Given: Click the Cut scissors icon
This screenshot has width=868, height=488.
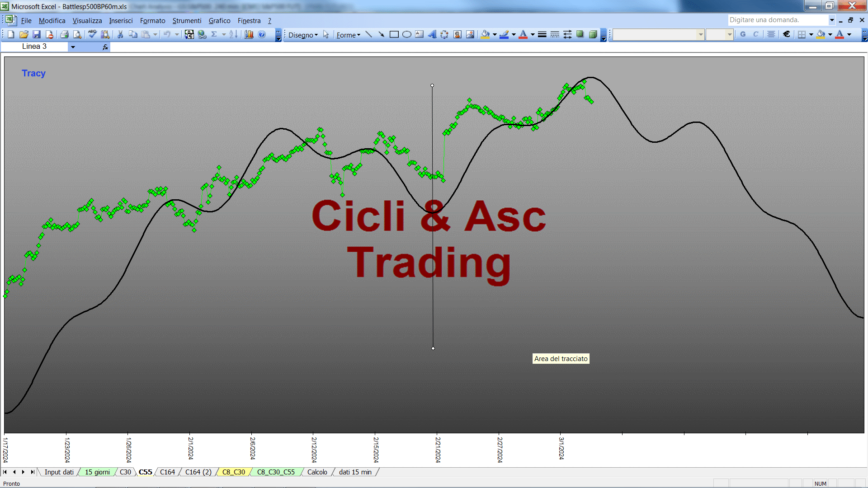Looking at the screenshot, I should 120,34.
